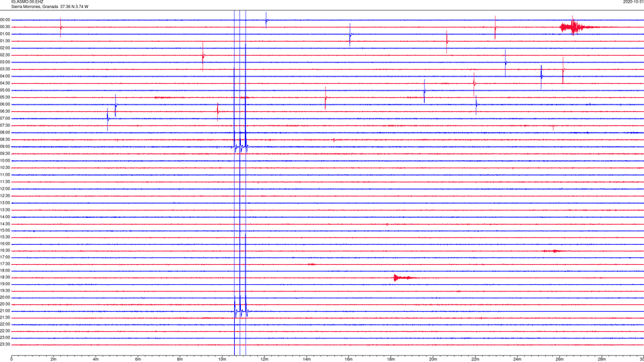The height and width of the screenshot is (362, 644).
Task: Click the small red burst on 16:30 trace
Action: click(x=553, y=251)
